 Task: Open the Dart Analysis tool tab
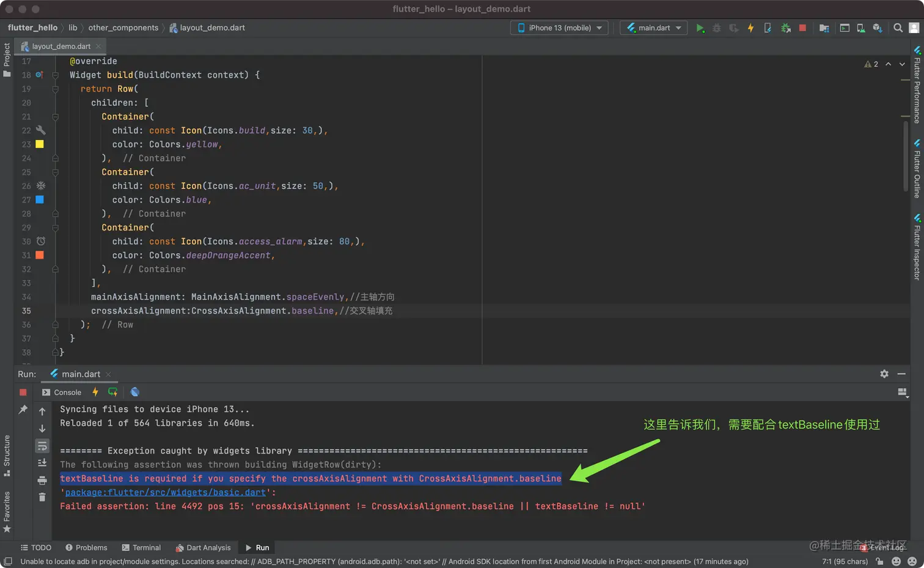203,548
